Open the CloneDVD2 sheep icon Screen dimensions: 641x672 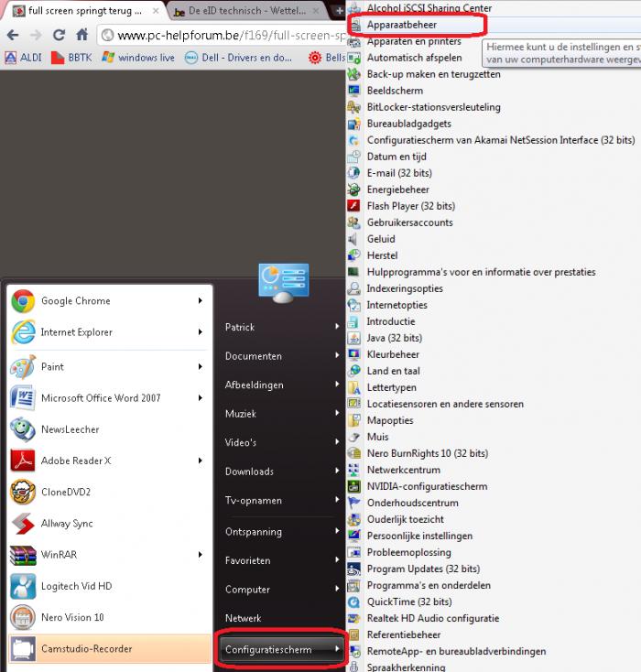(x=23, y=492)
